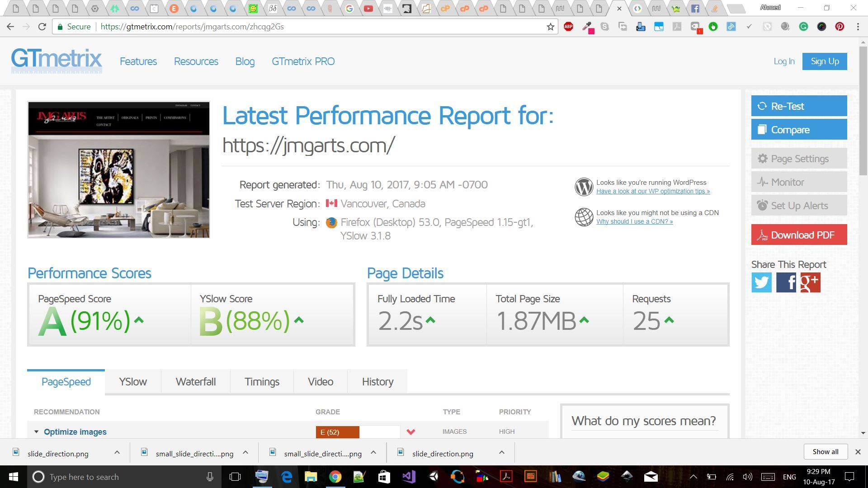The image size is (868, 488).
Task: Open the Windows Start menu
Action: [13, 477]
